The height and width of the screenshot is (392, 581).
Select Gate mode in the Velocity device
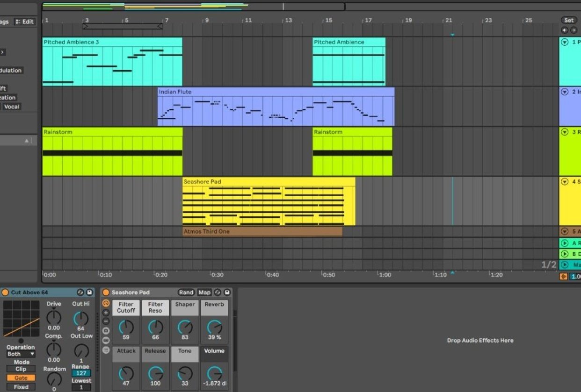21,378
